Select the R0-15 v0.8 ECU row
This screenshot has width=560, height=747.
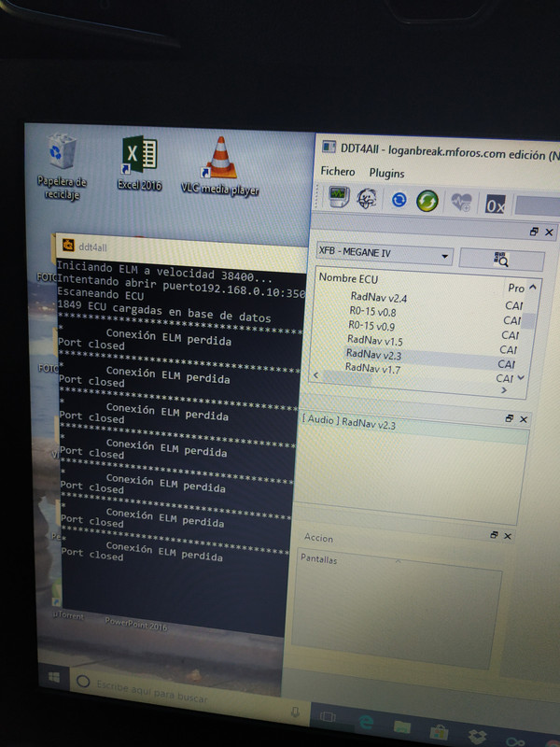tap(372, 312)
